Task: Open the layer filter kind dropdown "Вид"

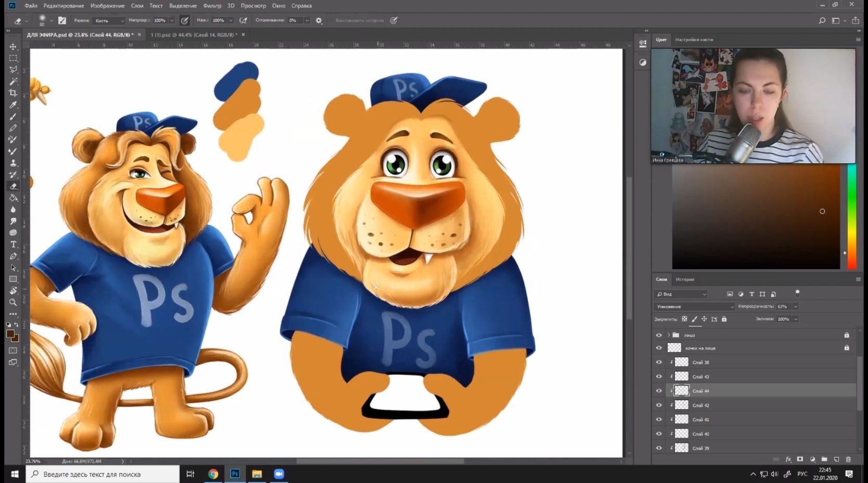Action: [681, 294]
